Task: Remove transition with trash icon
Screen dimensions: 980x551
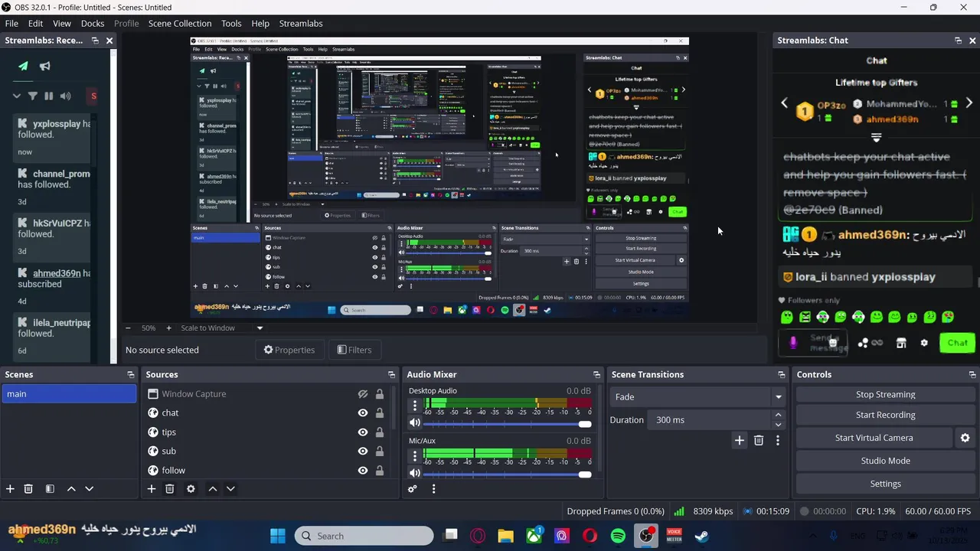Action: 759,440
